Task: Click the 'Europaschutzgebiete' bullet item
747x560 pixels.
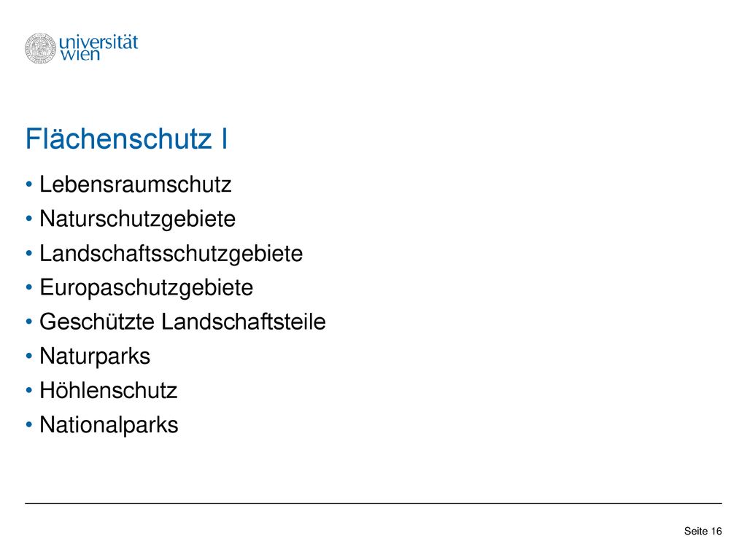Action: coord(146,287)
